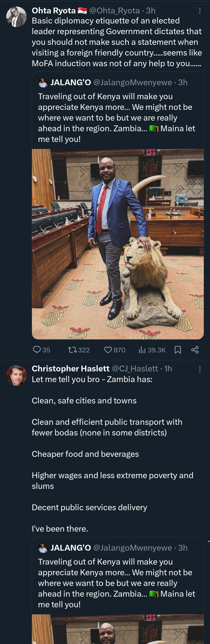Enlarge the photo of man with lion
The height and width of the screenshot is (644, 210).
pyautogui.click(x=118, y=244)
